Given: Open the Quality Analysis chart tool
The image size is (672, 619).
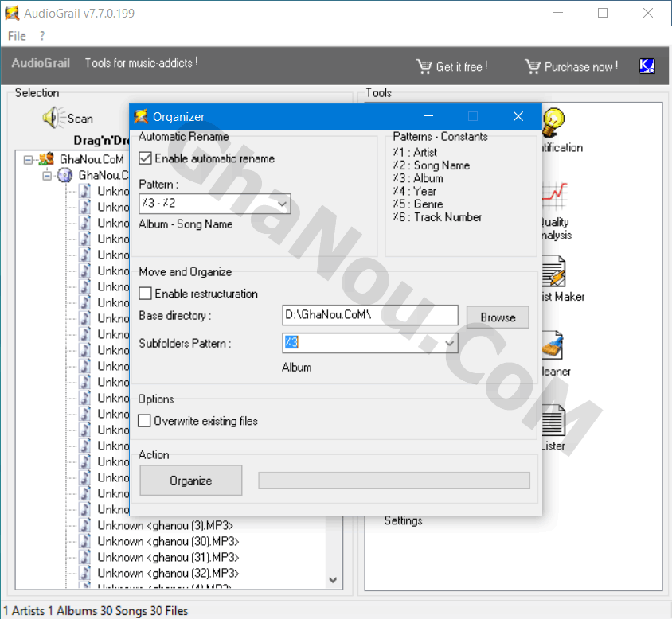Looking at the screenshot, I should (x=554, y=197).
